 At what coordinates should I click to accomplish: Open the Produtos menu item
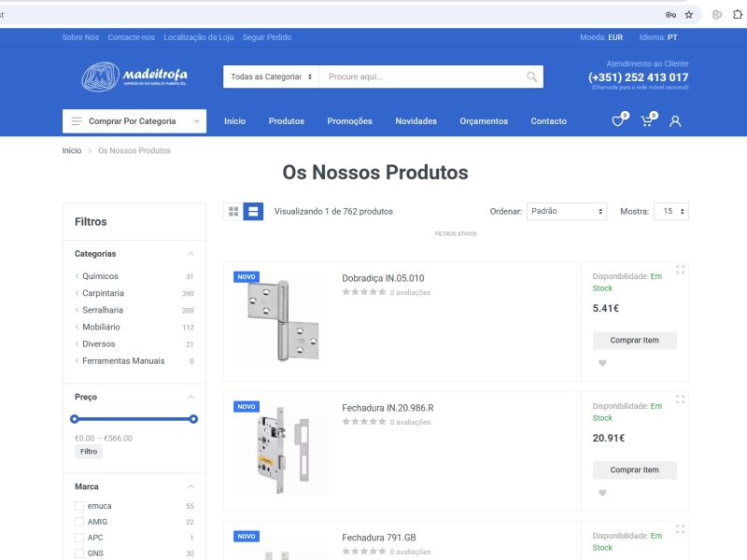tap(287, 121)
